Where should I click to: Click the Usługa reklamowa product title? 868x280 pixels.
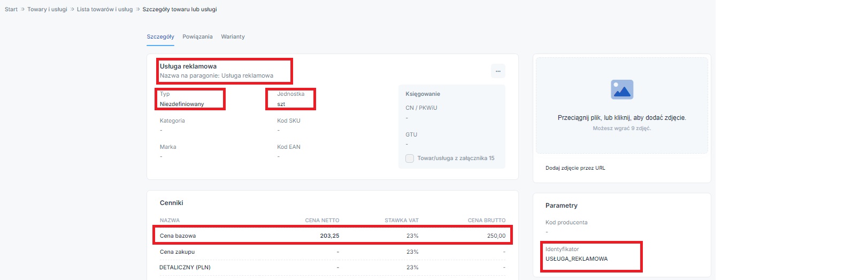(x=188, y=66)
